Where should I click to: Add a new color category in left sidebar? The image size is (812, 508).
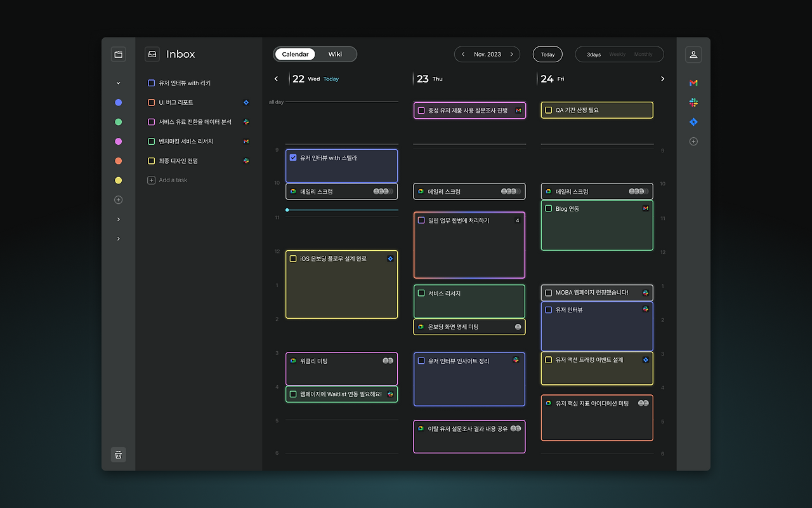tap(118, 200)
